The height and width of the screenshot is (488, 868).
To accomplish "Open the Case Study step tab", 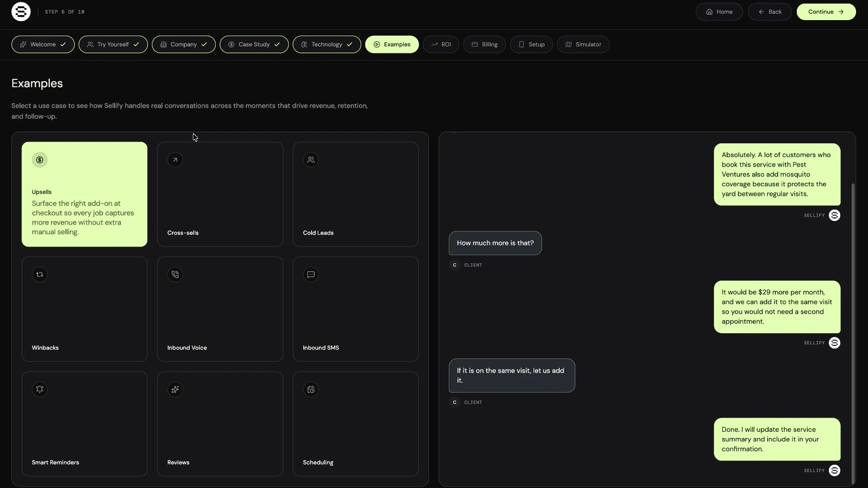I will [254, 44].
